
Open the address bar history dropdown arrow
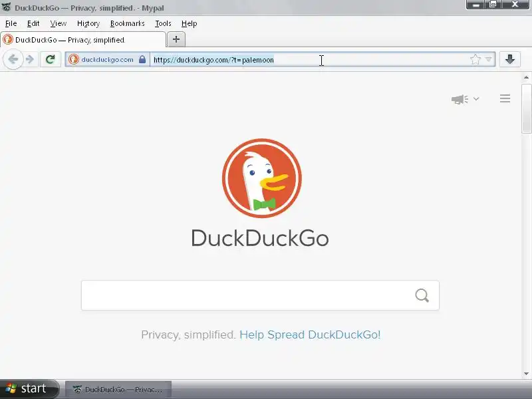click(x=488, y=59)
